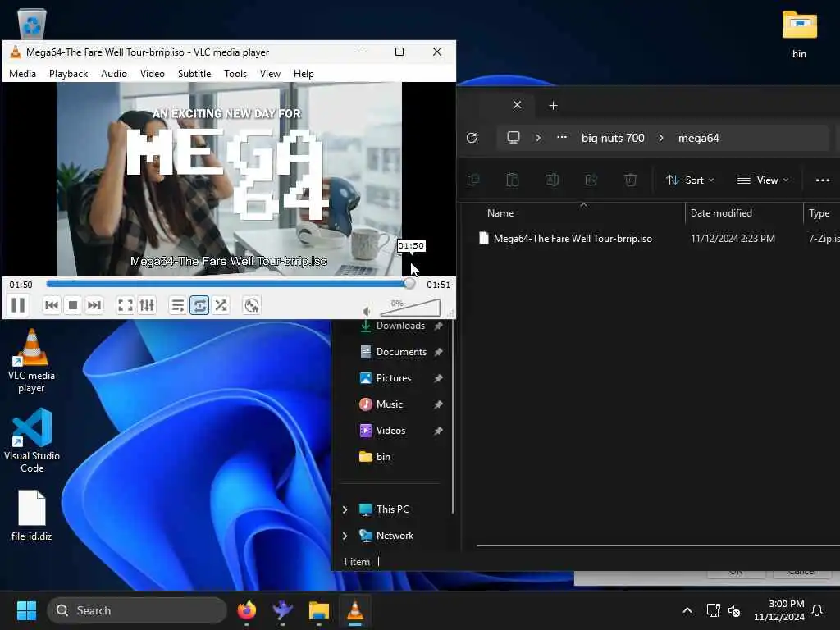Viewport: 840px width, 630px height.
Task: Open Firefox from the taskbar
Action: [246, 610]
